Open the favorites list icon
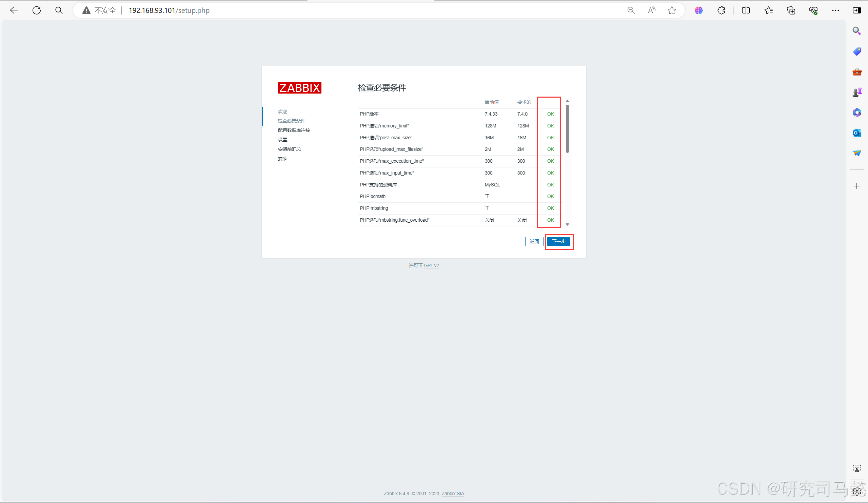This screenshot has width=868, height=503. 768,10
